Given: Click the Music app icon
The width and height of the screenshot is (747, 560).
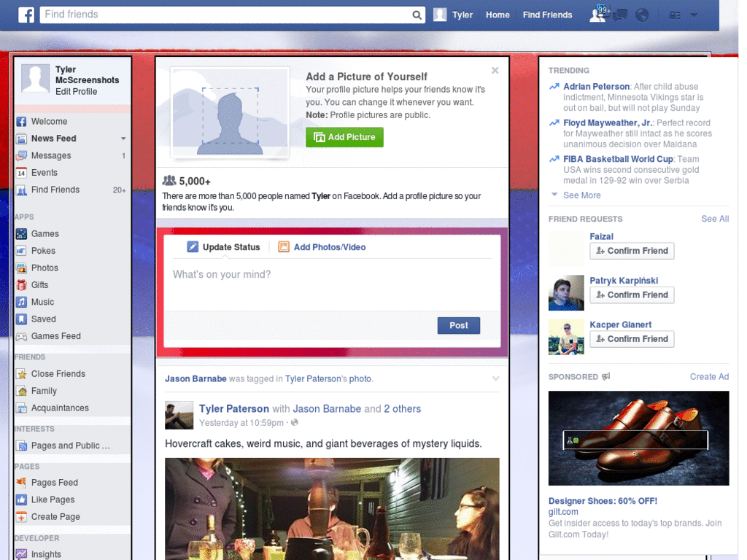Looking at the screenshot, I should 21,302.
